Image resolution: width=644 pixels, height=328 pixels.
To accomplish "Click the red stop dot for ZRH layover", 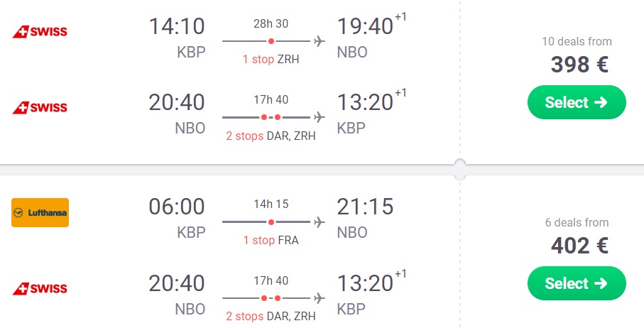I will coord(271,41).
